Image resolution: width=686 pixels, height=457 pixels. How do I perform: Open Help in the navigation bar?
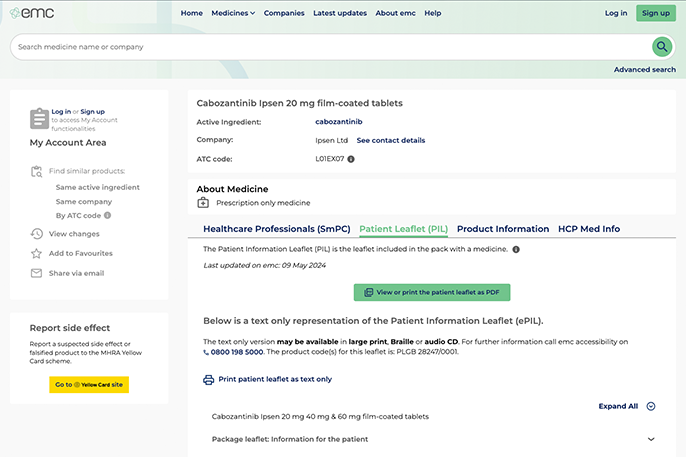(433, 13)
